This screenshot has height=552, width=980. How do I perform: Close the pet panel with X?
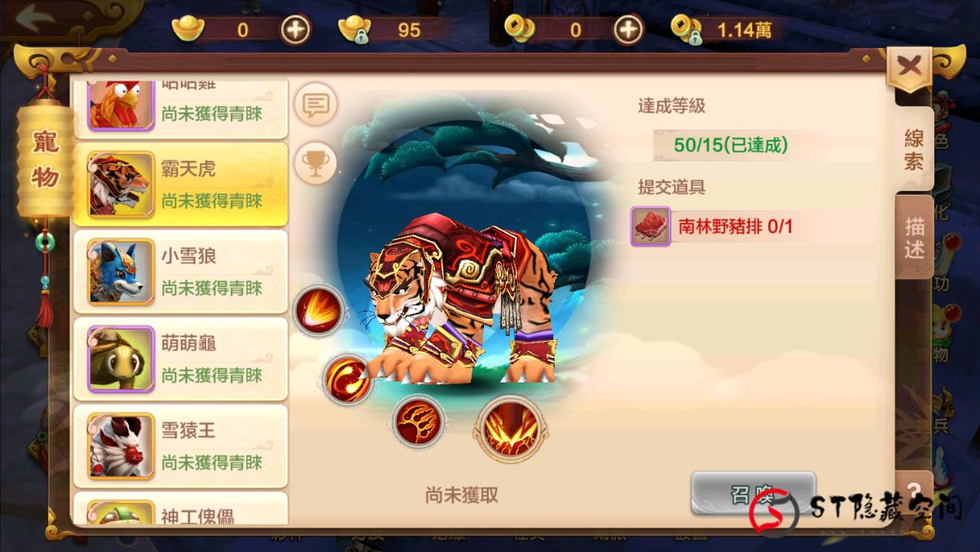(909, 66)
